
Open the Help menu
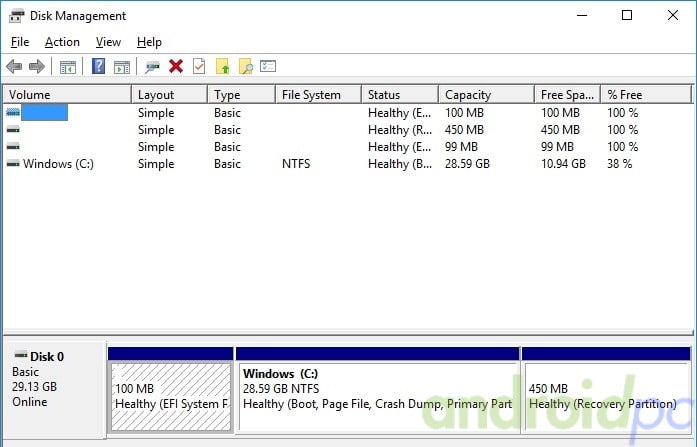[x=149, y=42]
